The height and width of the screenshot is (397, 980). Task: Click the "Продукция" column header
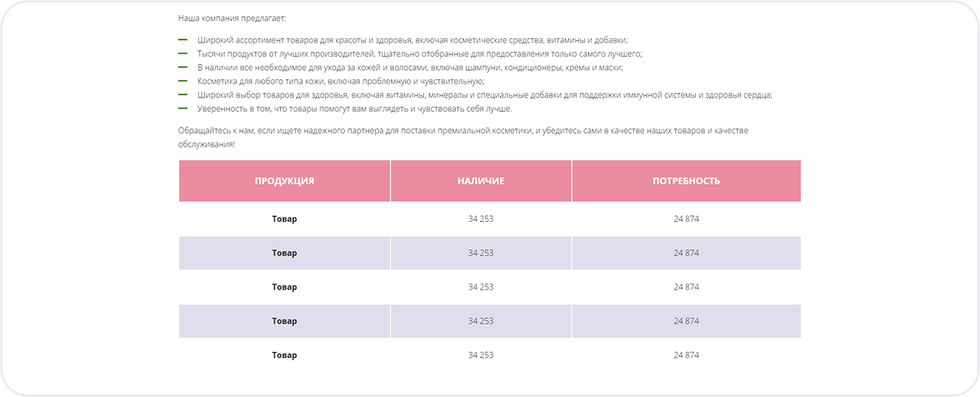tap(284, 181)
